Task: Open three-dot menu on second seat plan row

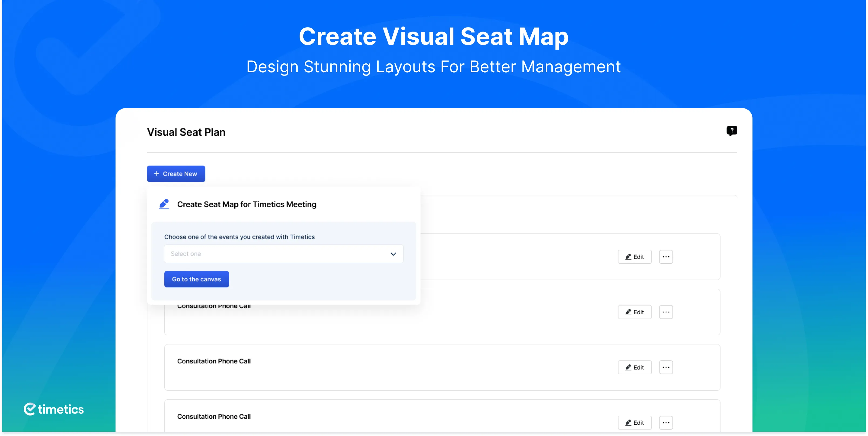Action: tap(666, 312)
